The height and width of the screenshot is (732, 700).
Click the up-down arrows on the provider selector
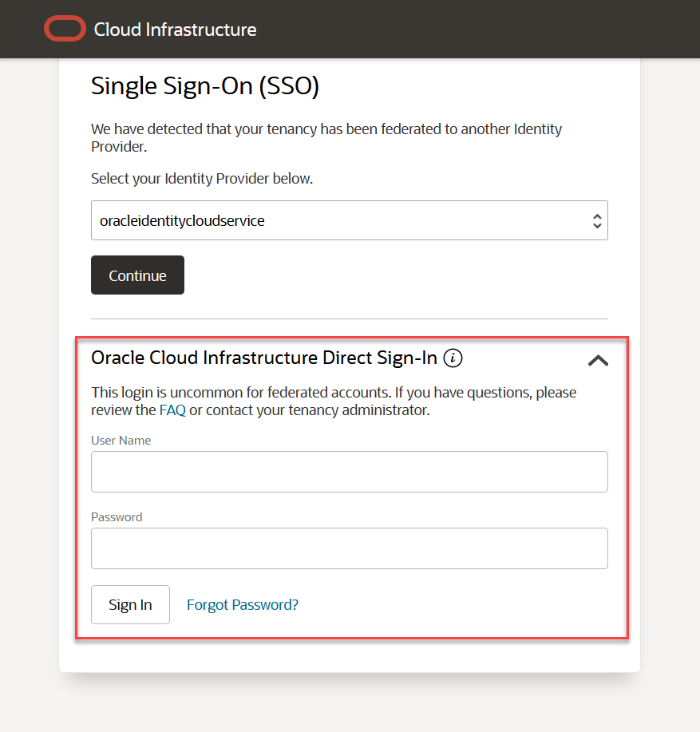point(596,221)
